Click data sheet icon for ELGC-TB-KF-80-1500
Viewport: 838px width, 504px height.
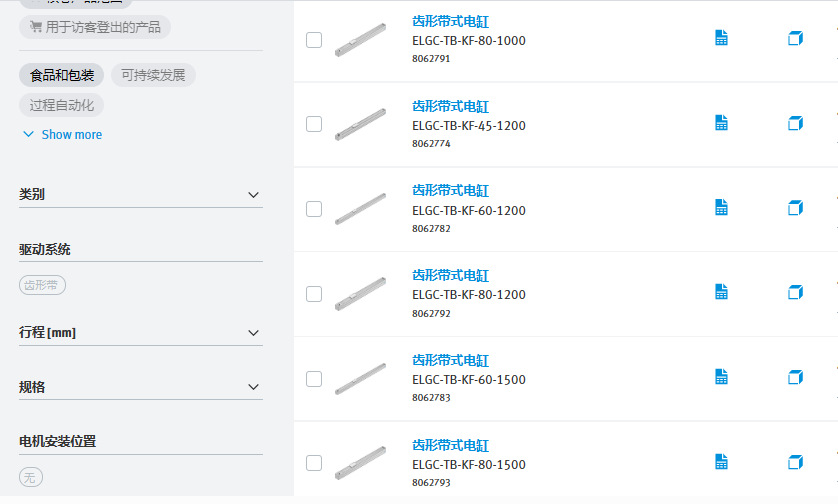click(x=721, y=462)
